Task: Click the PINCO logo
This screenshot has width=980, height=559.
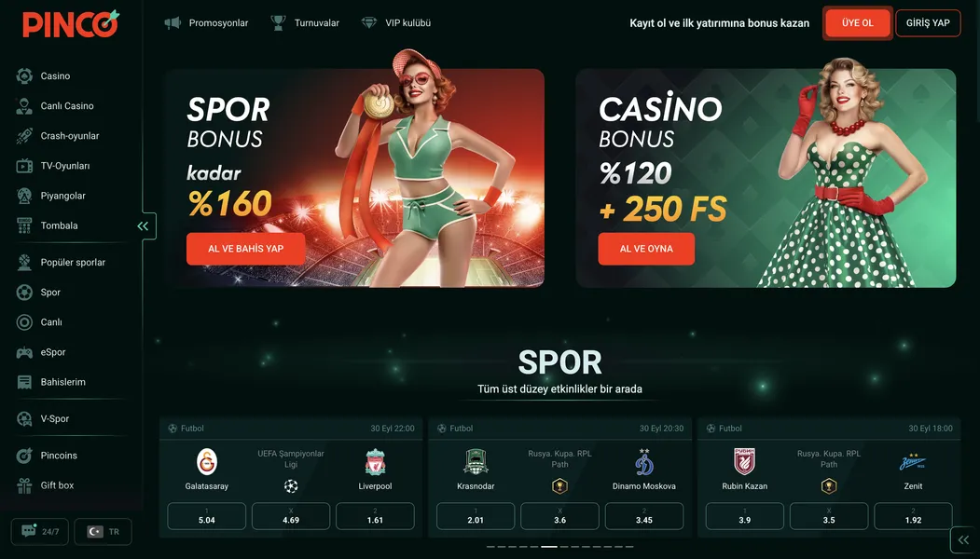Action: pyautogui.click(x=71, y=23)
